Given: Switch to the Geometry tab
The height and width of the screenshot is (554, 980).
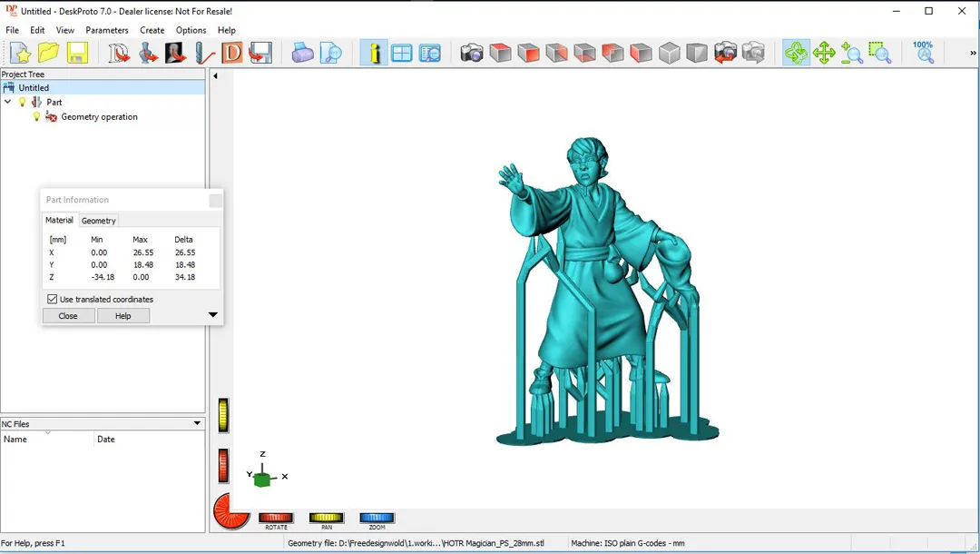Looking at the screenshot, I should [98, 221].
